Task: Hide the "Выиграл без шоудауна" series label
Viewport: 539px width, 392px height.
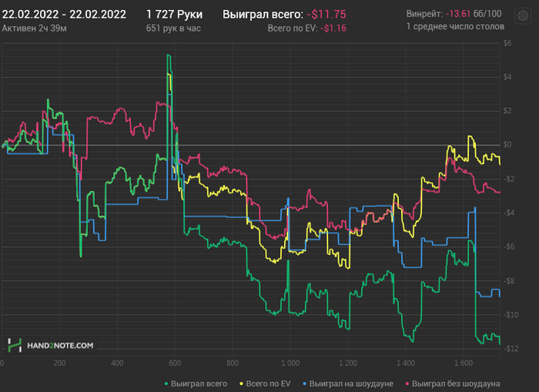Action: click(456, 383)
